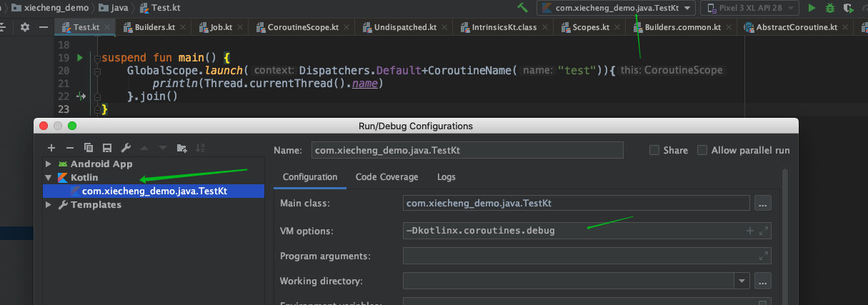Click the suspend call gutter icon at line 22
The height and width of the screenshot is (305, 868).
81,96
